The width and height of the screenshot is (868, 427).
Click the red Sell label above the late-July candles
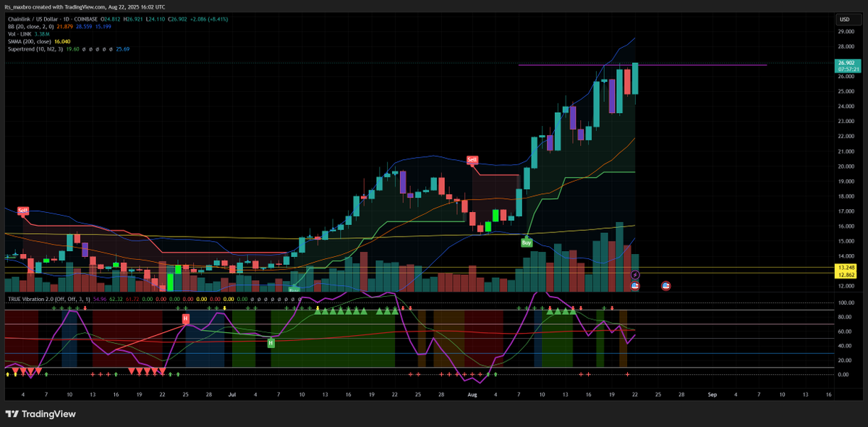click(x=472, y=159)
